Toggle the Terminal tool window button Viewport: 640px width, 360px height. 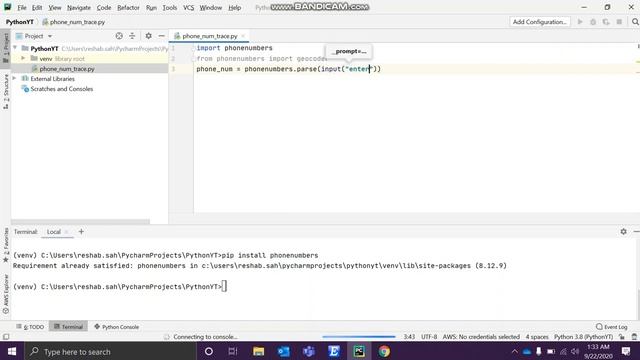[68, 327]
